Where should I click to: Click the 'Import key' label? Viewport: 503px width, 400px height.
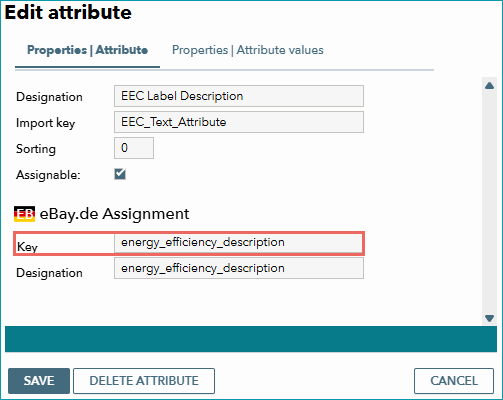46,123
